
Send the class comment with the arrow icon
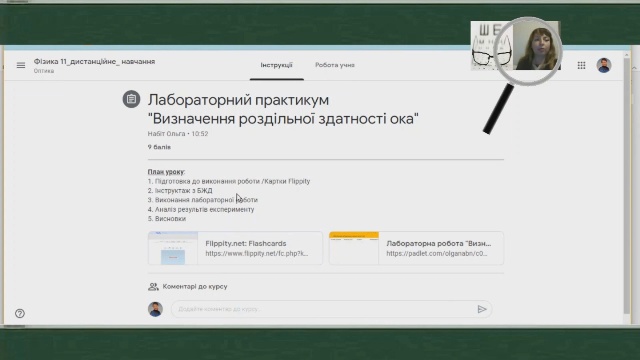click(x=482, y=309)
